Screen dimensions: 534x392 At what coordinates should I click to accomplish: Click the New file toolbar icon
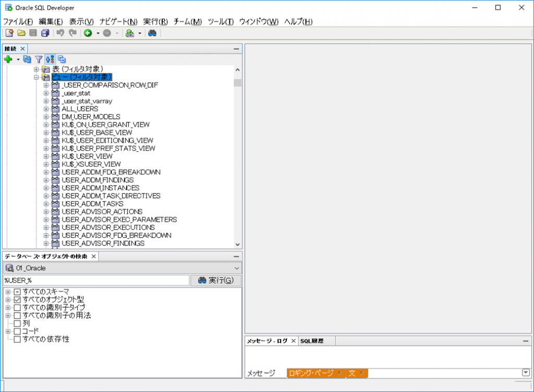coord(9,33)
